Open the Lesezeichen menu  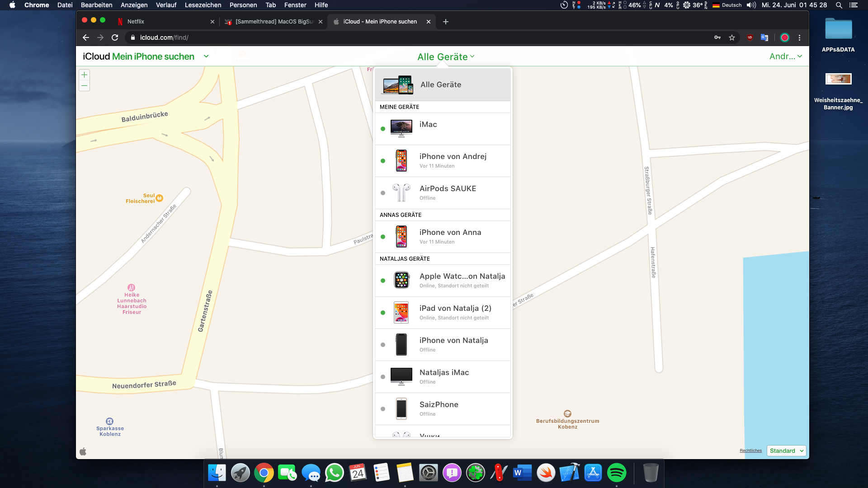click(203, 5)
